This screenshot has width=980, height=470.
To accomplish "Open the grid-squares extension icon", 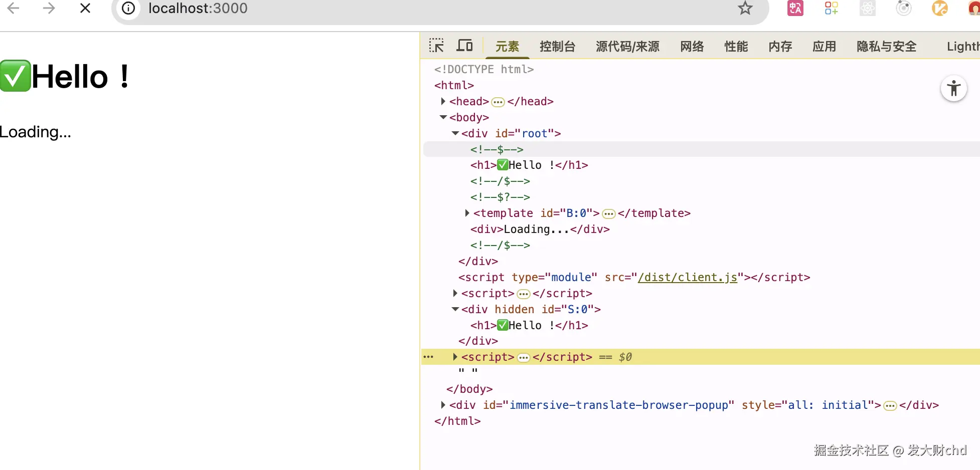I will (x=832, y=8).
